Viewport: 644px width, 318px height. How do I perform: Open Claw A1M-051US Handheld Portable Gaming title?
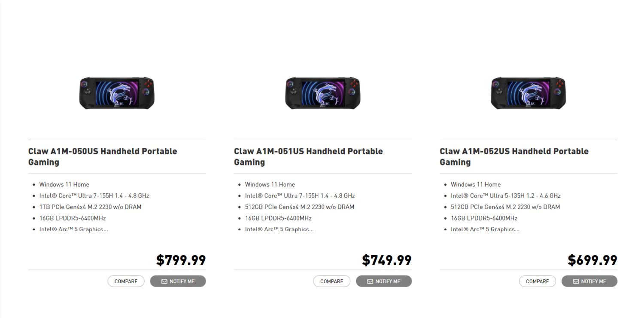(x=308, y=156)
